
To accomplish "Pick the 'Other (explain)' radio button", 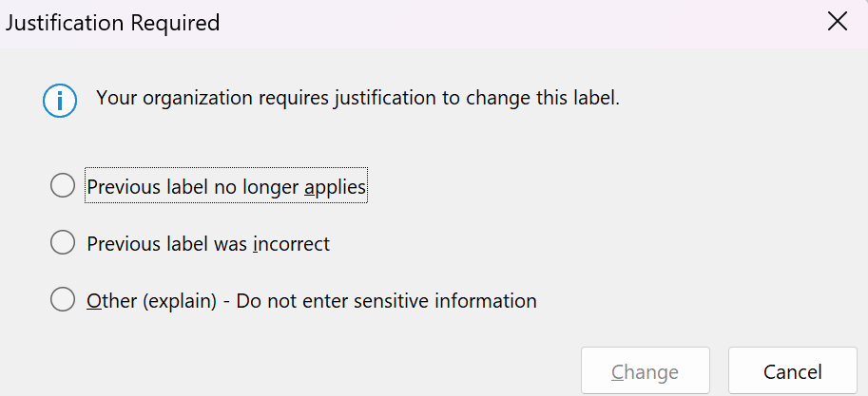I will (63, 299).
